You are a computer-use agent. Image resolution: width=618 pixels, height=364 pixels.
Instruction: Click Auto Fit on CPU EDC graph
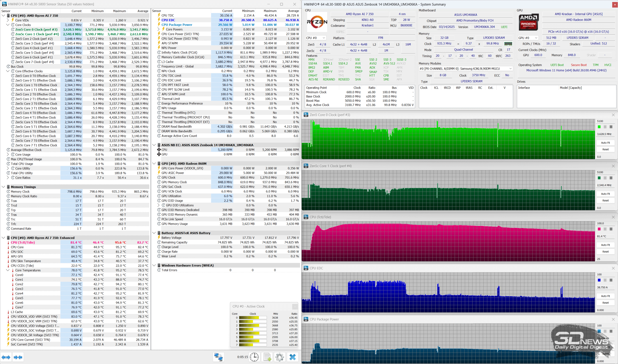(x=605, y=296)
